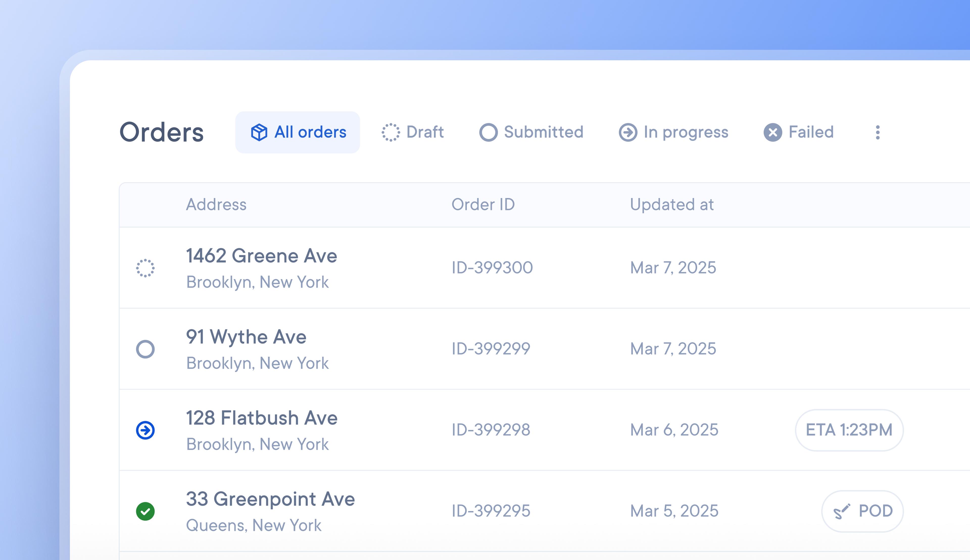Viewport: 970px width, 560px height.
Task: Click the arrow circle In progress tab icon
Action: (628, 132)
